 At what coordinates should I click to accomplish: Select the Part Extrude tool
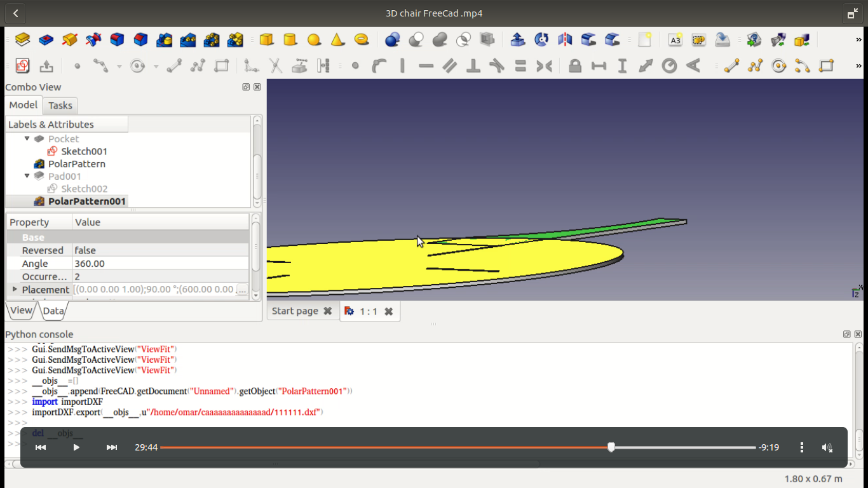[x=518, y=40]
